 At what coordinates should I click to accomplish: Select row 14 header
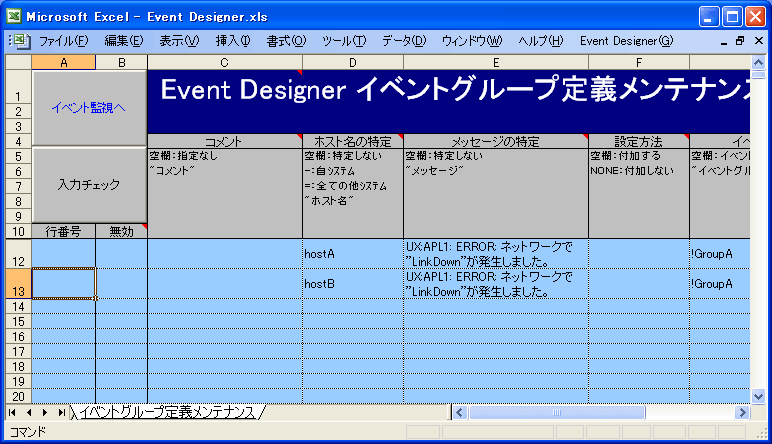click(x=19, y=307)
